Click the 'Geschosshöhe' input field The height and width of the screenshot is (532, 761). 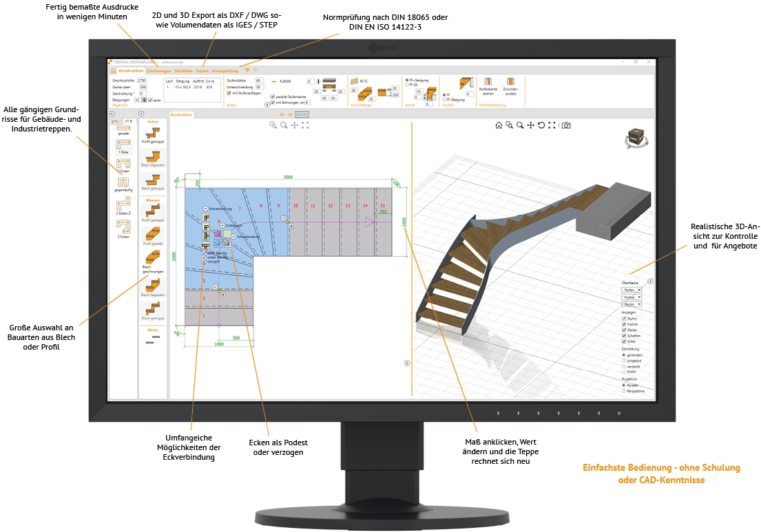coord(142,81)
